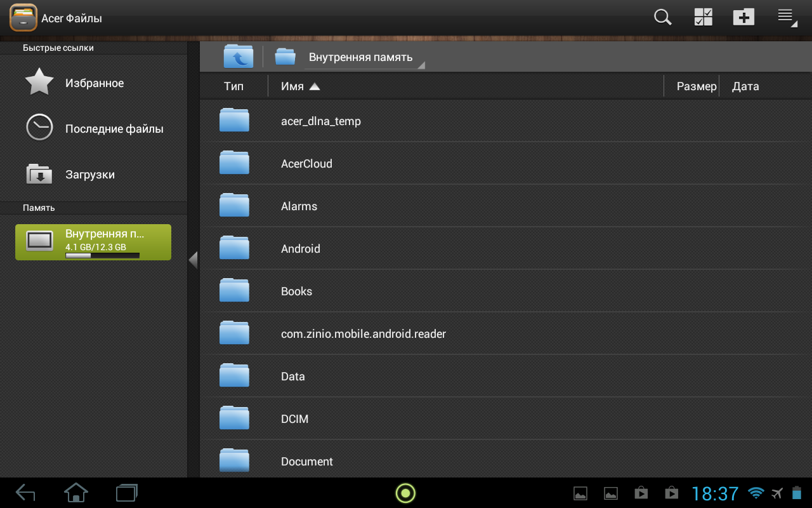Click the breadcrumb folder icon
The width and height of the screenshot is (812, 508).
[285, 57]
